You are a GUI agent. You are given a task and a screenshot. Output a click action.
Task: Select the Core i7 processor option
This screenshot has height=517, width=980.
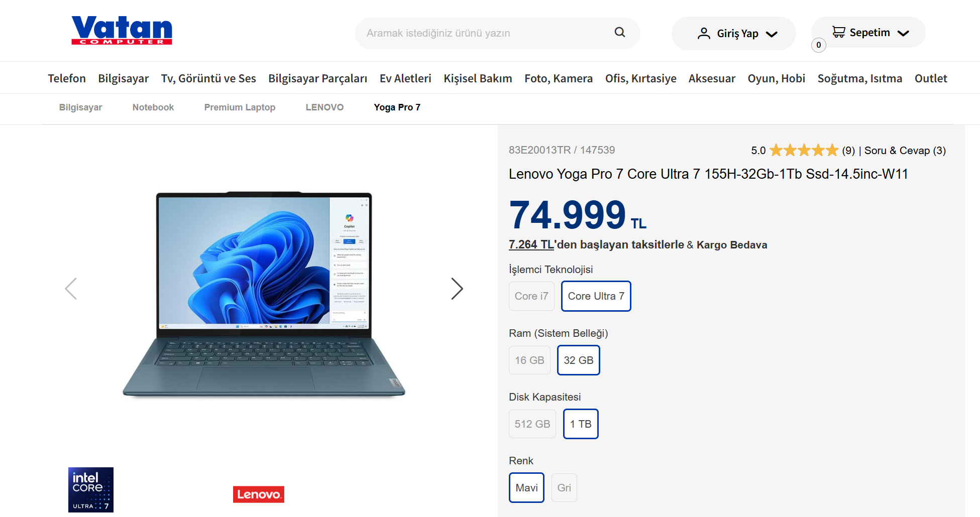[531, 296]
